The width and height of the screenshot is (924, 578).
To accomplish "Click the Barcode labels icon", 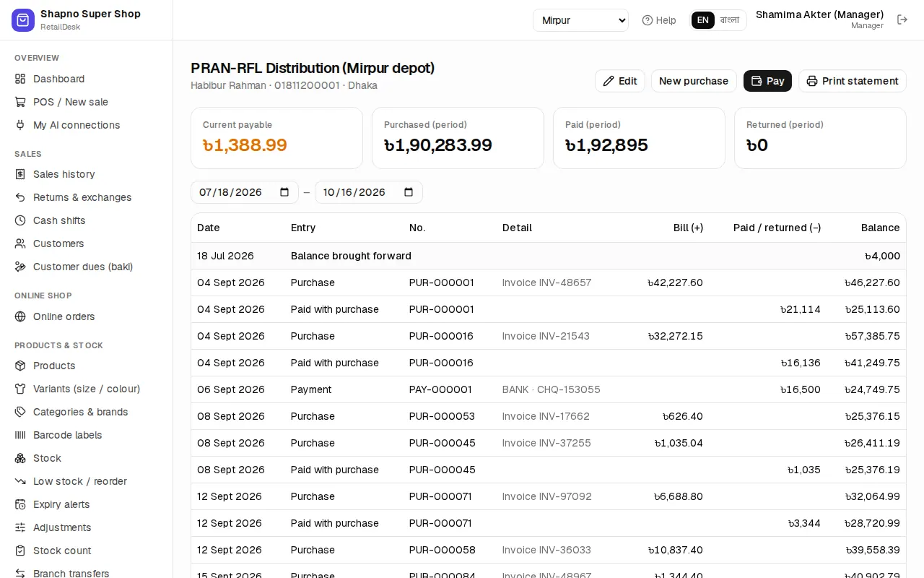I will 20,435.
